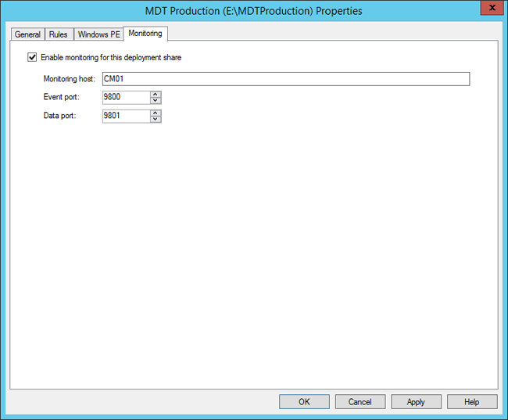This screenshot has height=420, width=508.
Task: Apply the monitoring settings
Action: point(416,402)
